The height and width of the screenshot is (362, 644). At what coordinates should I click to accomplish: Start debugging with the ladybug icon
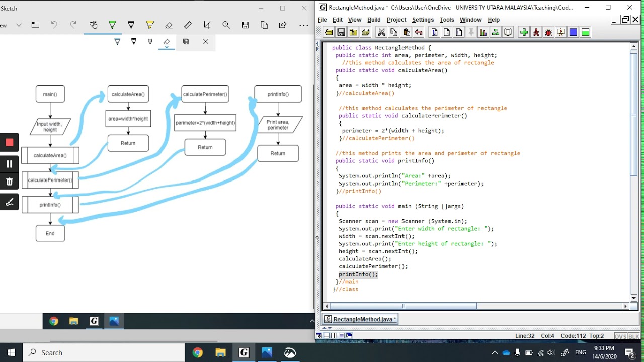pos(548,32)
